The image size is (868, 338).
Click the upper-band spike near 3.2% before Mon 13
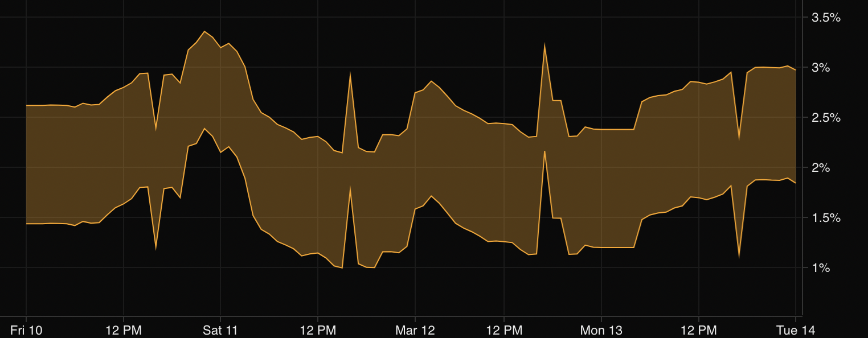pyautogui.click(x=545, y=44)
